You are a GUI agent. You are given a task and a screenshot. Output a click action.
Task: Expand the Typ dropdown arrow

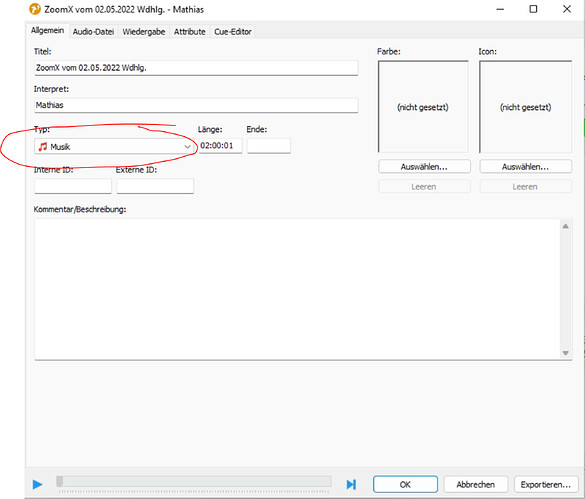(x=187, y=147)
